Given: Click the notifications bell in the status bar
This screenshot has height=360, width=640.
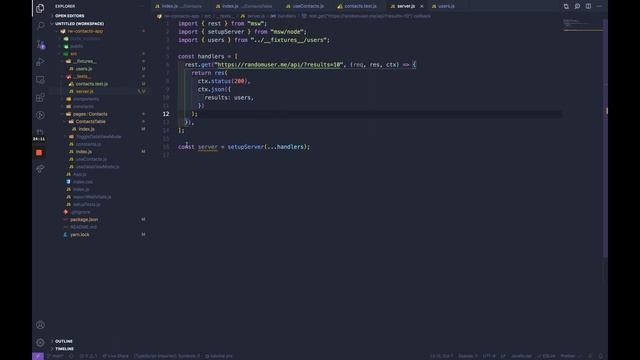Looking at the screenshot, I should click(601, 356).
